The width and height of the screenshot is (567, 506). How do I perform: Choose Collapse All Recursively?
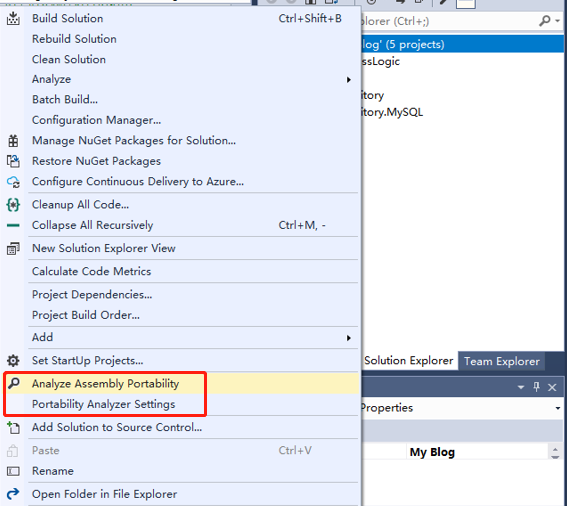click(x=181, y=225)
